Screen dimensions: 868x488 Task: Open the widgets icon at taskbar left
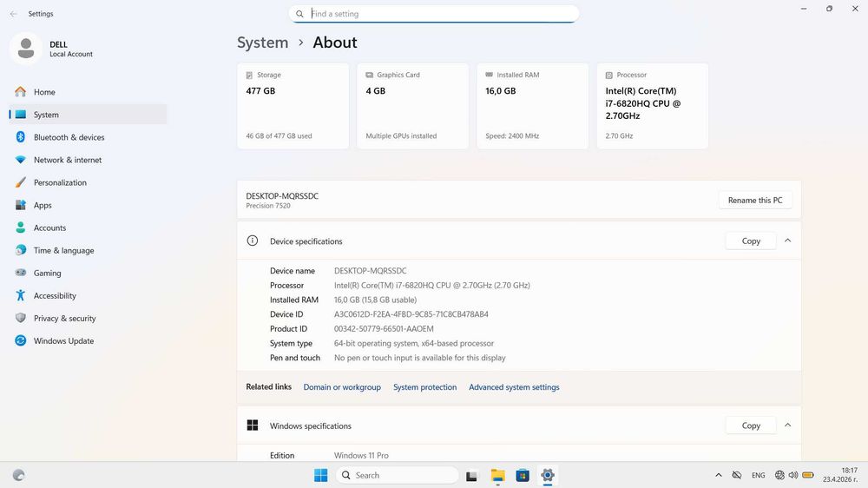point(19,475)
